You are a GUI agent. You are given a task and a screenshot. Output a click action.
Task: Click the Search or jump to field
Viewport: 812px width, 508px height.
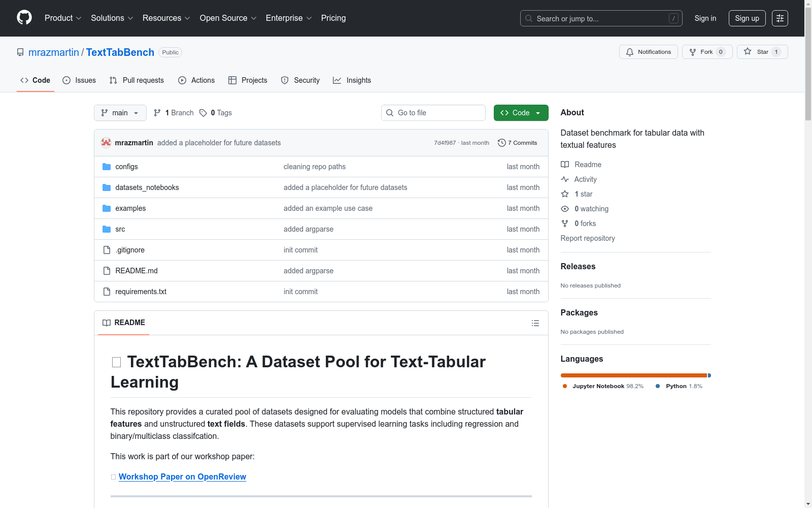pyautogui.click(x=601, y=18)
